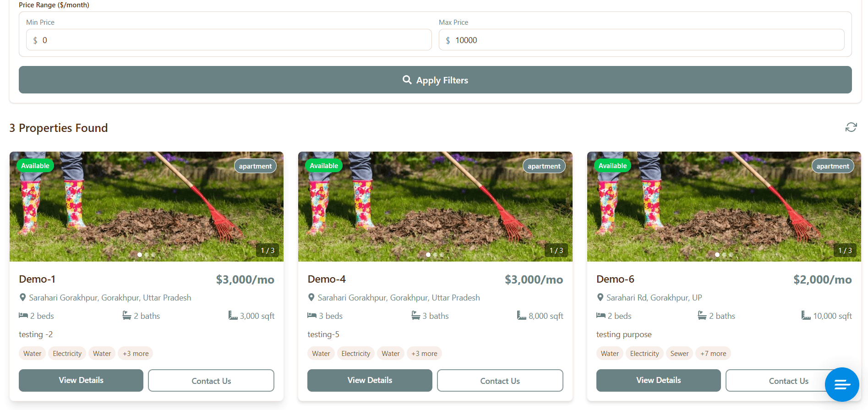Viewport: 868px width, 410px height.
Task: Click Contact Us on Demo-4 card
Action: pos(500,381)
